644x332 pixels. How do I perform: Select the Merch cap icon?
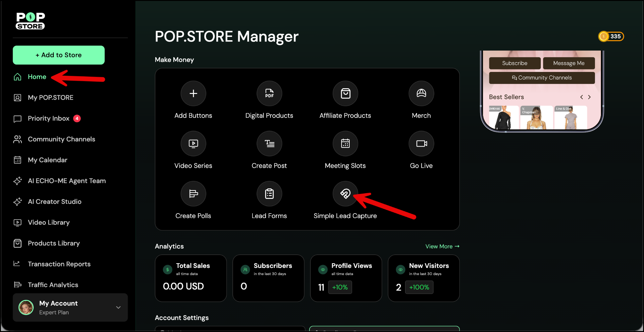421,93
